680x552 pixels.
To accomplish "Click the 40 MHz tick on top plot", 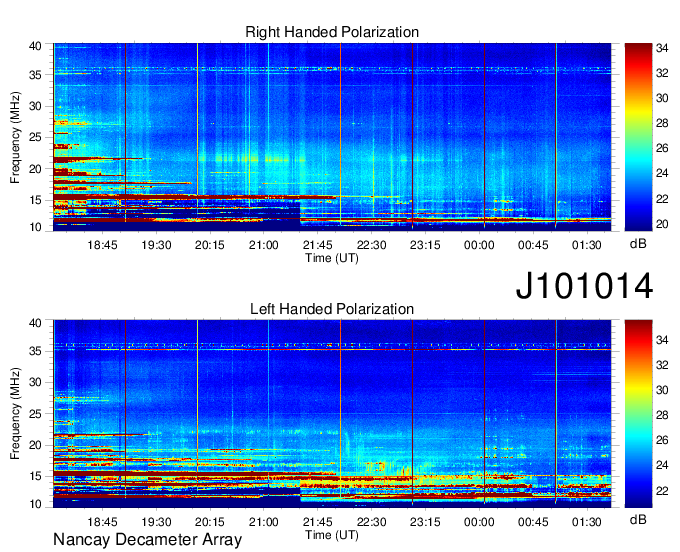I will 35,46.
